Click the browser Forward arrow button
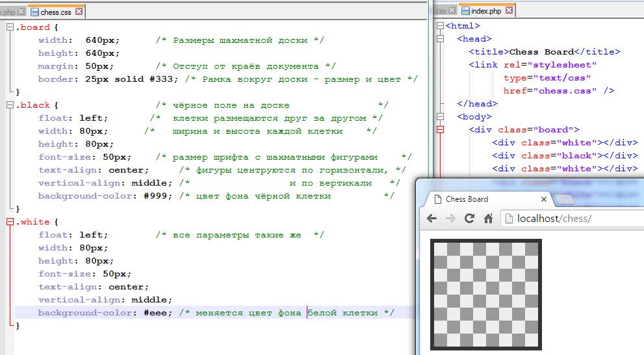This screenshot has height=355, width=644. 450,219
